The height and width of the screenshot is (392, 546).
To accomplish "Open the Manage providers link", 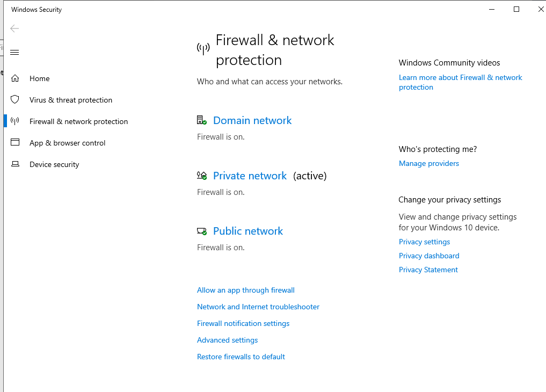I will (x=429, y=164).
